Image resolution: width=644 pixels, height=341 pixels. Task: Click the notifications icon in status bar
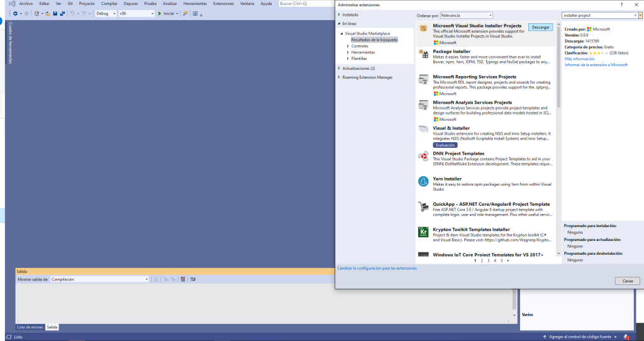pyautogui.click(x=626, y=337)
